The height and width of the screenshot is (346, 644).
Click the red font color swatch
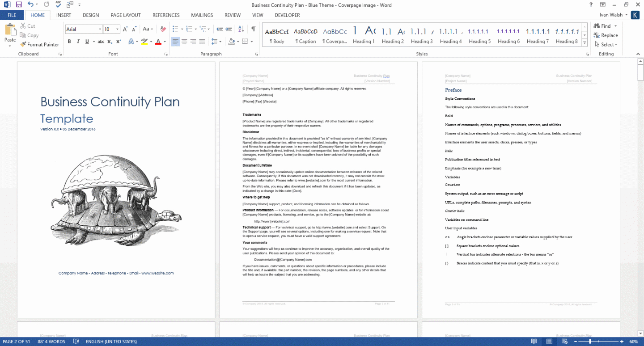(x=159, y=42)
